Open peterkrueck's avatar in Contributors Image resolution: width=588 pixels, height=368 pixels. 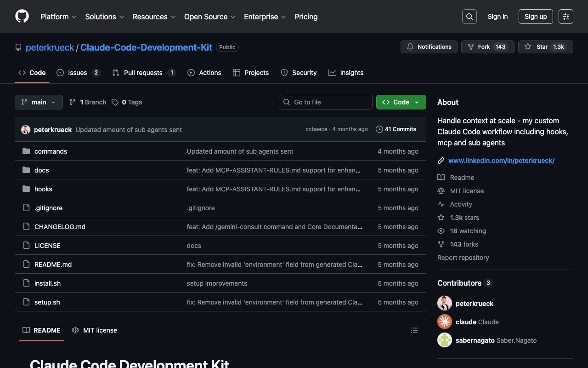(x=445, y=304)
